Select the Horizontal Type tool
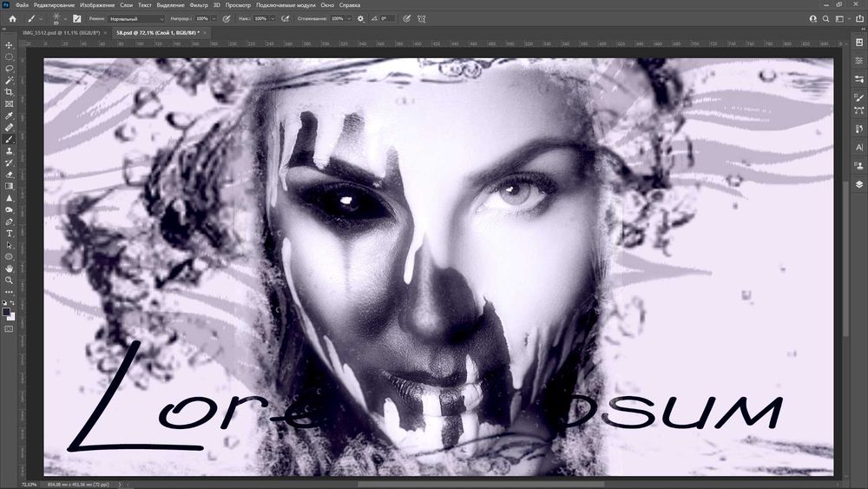Image resolution: width=868 pixels, height=489 pixels. [9, 233]
